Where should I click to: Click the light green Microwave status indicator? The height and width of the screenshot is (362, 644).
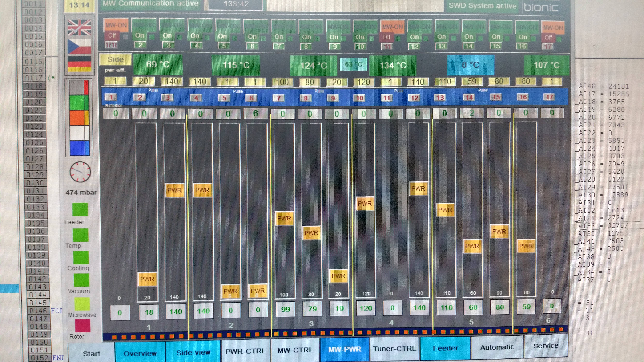tap(82, 304)
